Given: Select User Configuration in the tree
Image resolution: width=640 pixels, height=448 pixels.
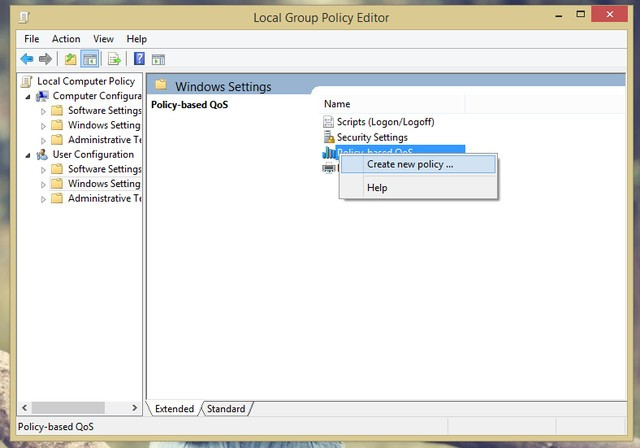Looking at the screenshot, I should [93, 155].
